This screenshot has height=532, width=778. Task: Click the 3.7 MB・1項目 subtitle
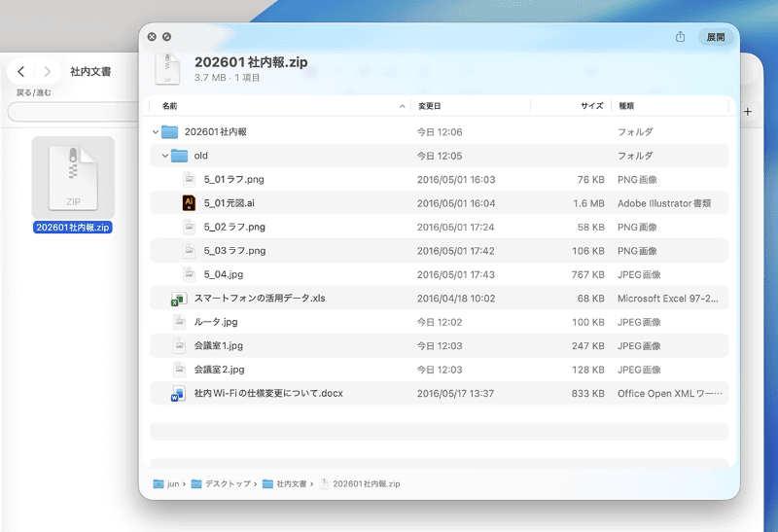pyautogui.click(x=228, y=78)
